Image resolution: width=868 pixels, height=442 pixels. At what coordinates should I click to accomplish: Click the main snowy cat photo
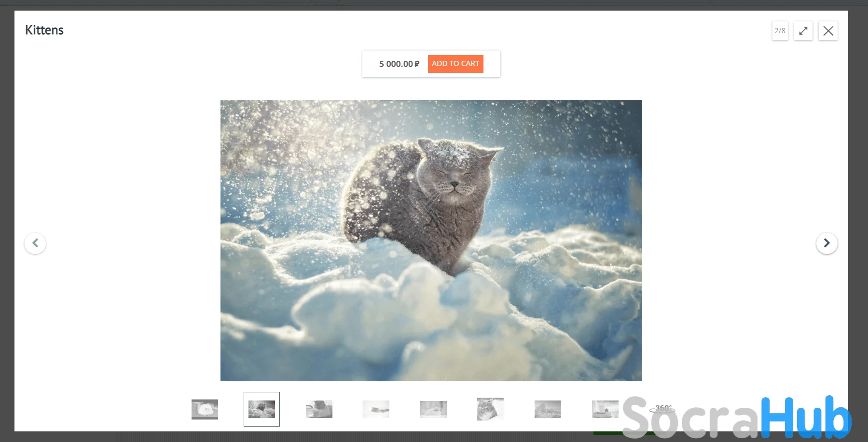click(431, 241)
